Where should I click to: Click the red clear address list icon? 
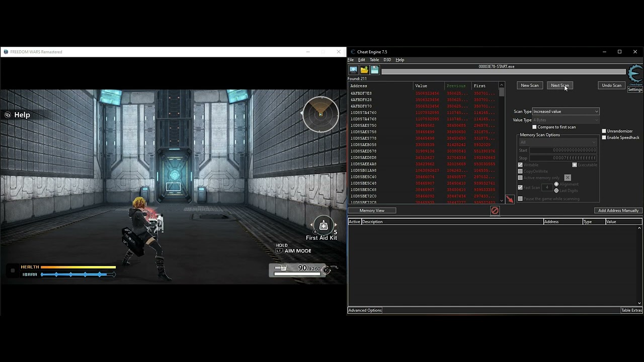[x=495, y=211]
